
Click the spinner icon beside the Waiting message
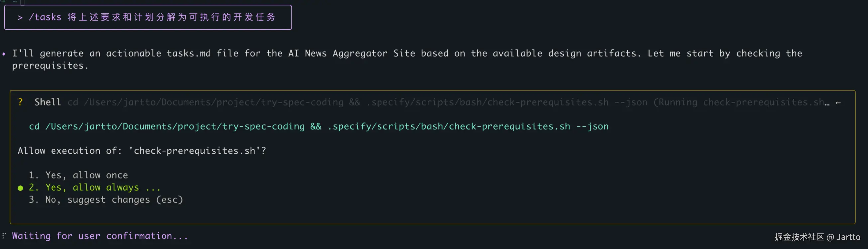pyautogui.click(x=4, y=236)
